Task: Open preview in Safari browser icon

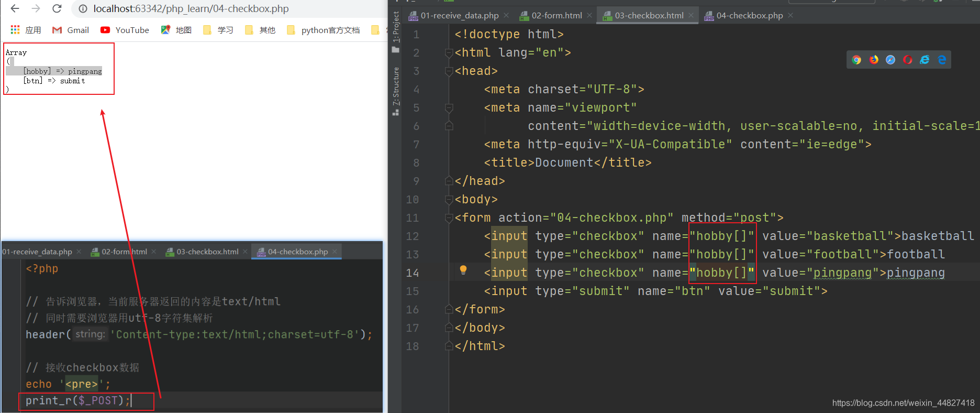Action: coord(890,60)
